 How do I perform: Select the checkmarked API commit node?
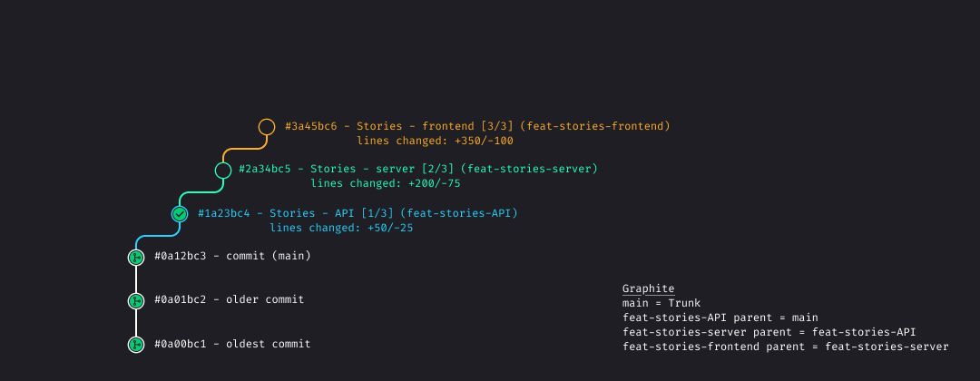pos(180,214)
